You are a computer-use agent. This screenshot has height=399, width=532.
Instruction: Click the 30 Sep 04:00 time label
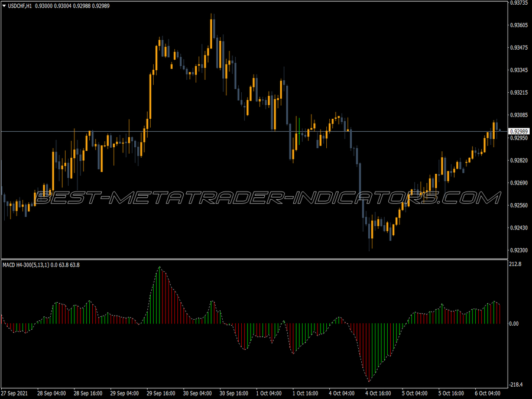tap(197, 393)
